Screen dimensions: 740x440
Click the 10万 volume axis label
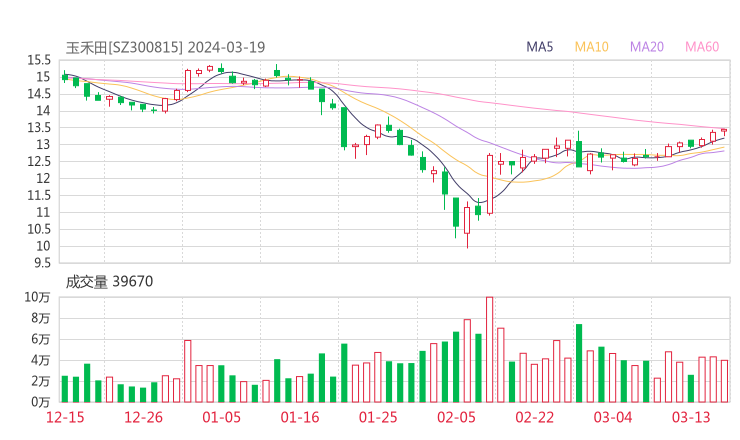(x=37, y=297)
